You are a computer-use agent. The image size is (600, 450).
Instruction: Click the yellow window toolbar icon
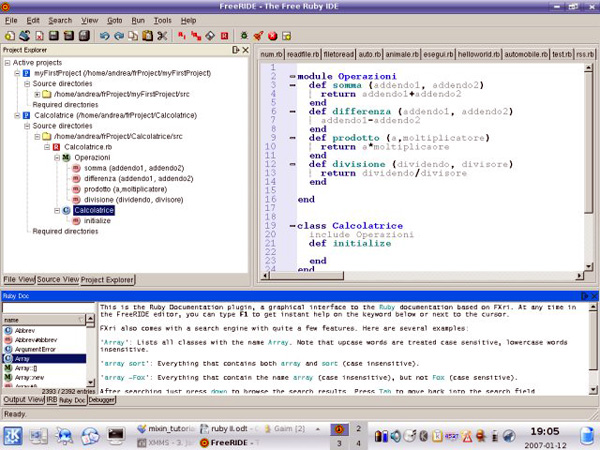(287, 36)
